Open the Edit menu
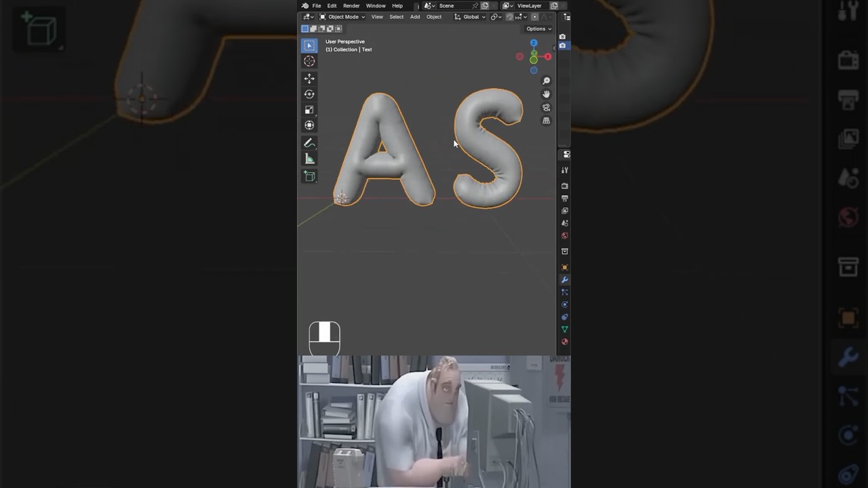 coord(332,5)
